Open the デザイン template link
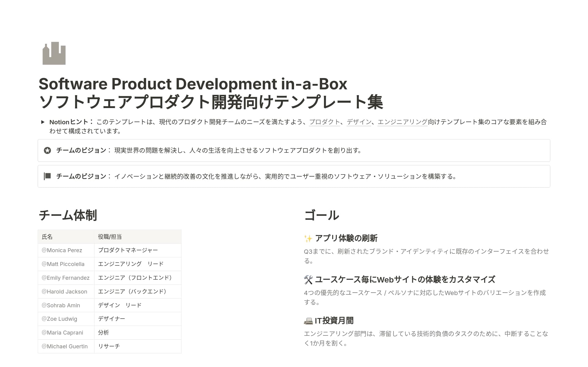The height and width of the screenshot is (367, 588). point(359,122)
